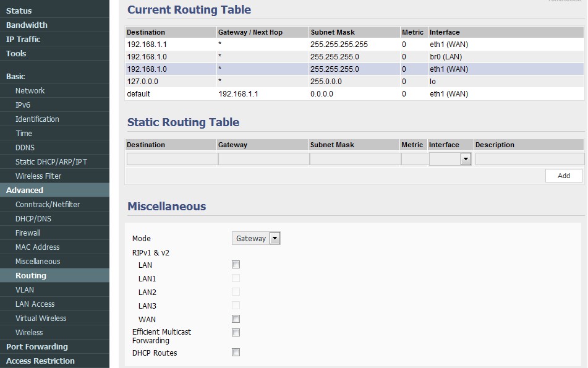Click the static route Description field
Image resolution: width=588 pixels, height=368 pixels.
tap(529, 159)
